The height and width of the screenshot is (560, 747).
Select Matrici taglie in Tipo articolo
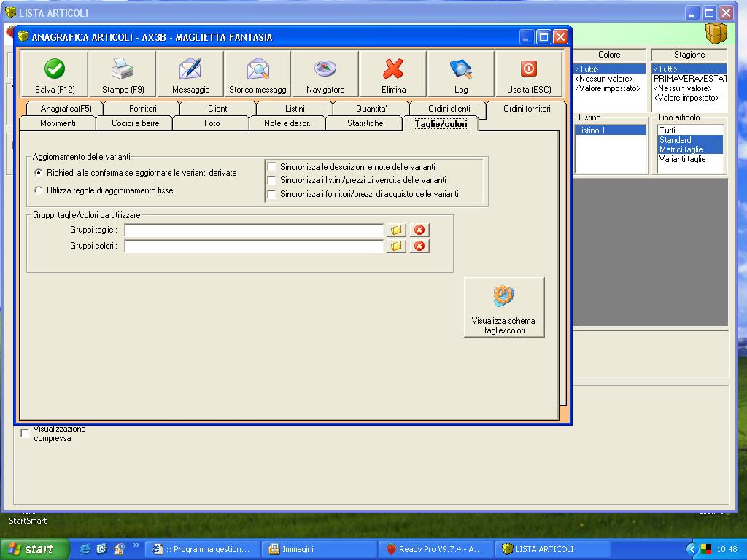point(690,149)
